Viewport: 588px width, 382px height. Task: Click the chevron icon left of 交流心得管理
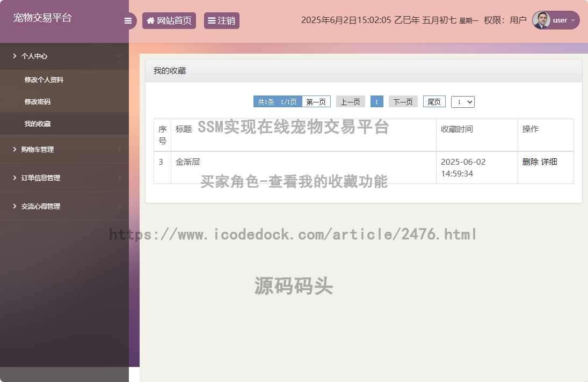(14, 206)
